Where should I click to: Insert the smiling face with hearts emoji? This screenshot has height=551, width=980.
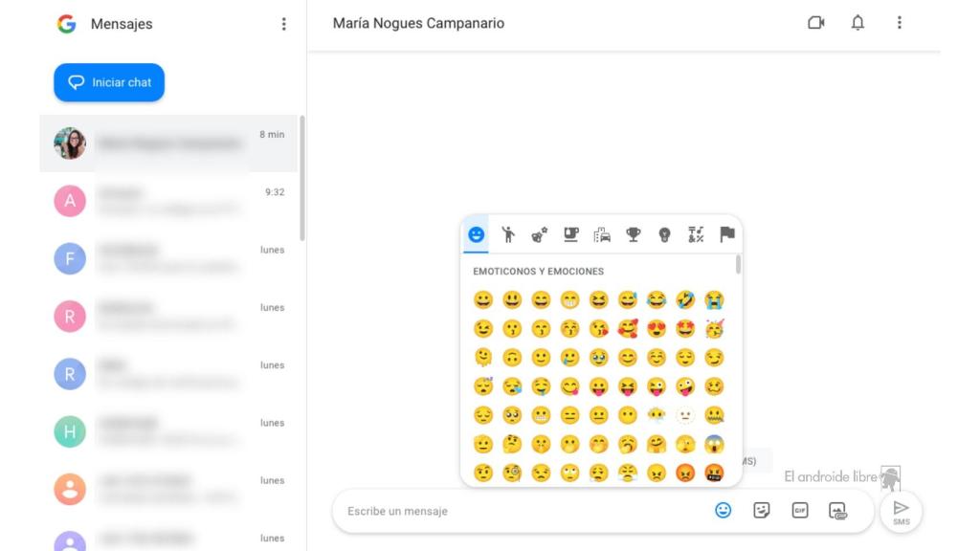point(628,329)
